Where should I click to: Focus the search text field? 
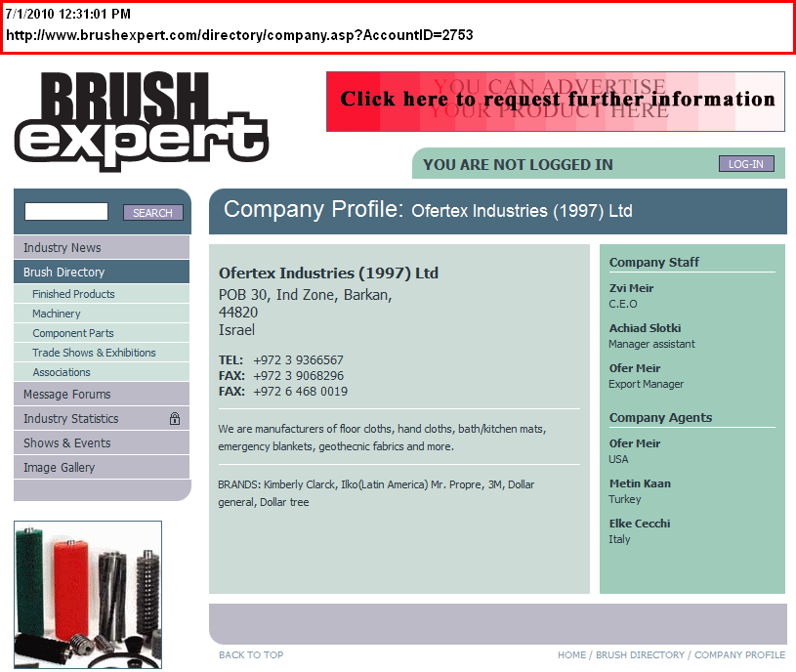coord(66,212)
